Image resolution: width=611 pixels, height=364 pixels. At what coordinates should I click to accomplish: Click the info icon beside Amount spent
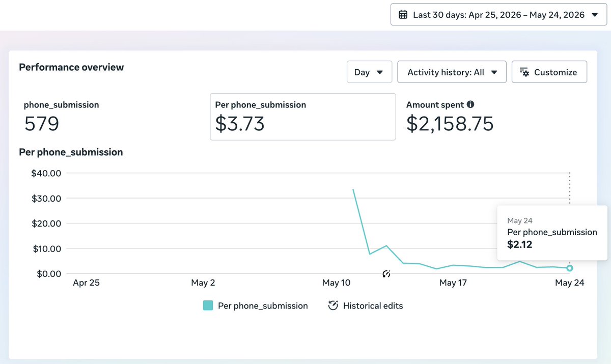[470, 104]
